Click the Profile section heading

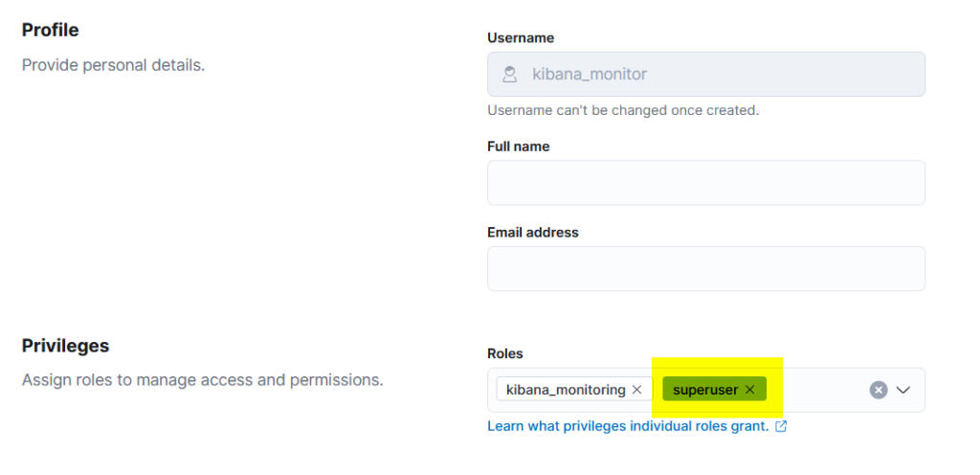point(51,30)
